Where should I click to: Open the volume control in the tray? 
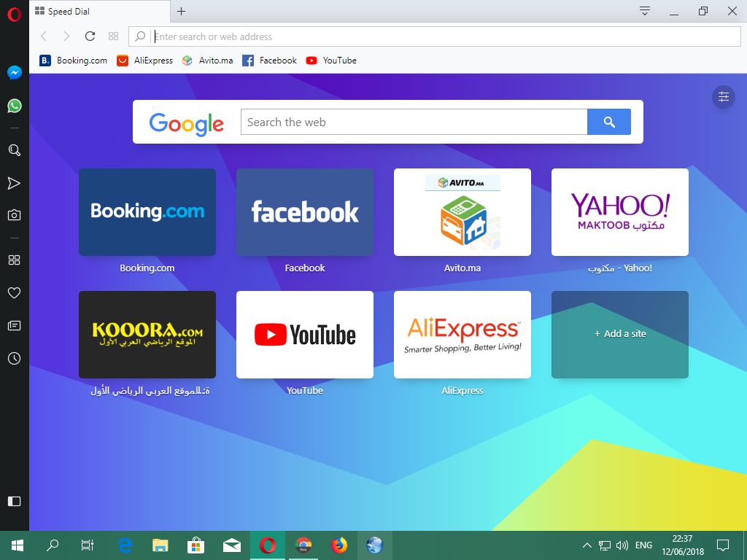622,545
